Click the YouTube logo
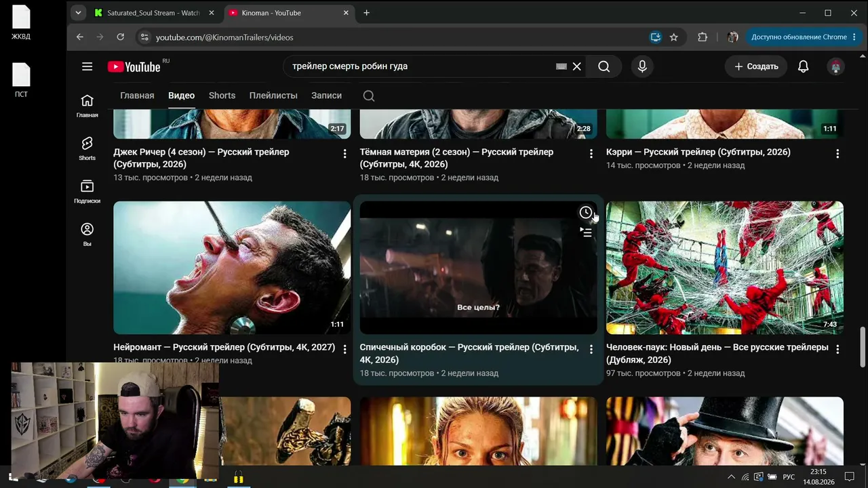 coord(134,66)
